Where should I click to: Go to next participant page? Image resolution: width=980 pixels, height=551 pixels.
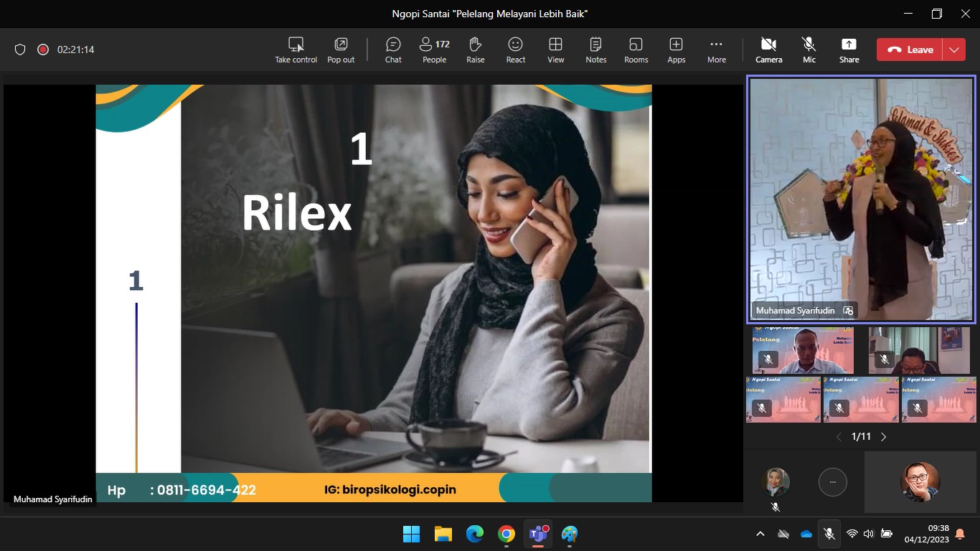point(883,436)
